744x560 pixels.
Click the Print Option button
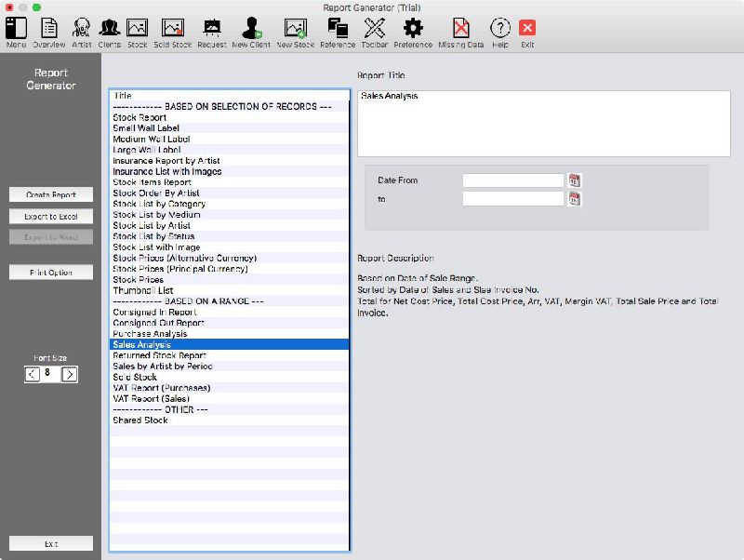point(51,273)
